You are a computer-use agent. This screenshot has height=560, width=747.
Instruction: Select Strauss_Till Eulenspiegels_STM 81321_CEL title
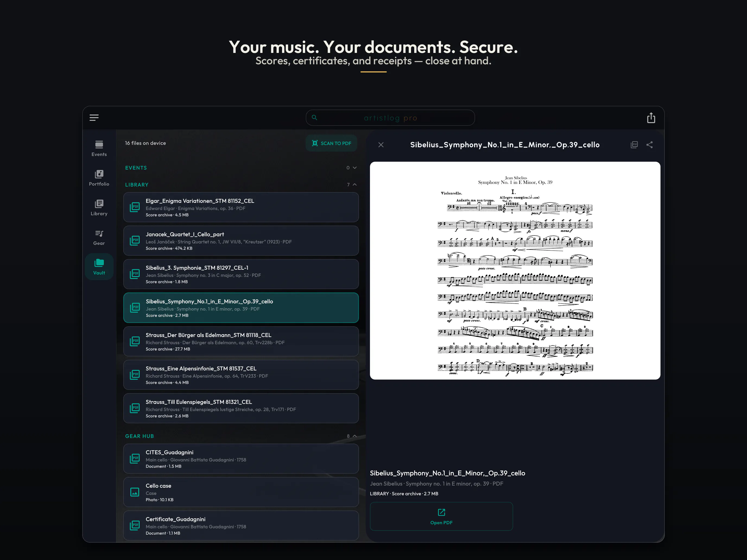coord(199,402)
